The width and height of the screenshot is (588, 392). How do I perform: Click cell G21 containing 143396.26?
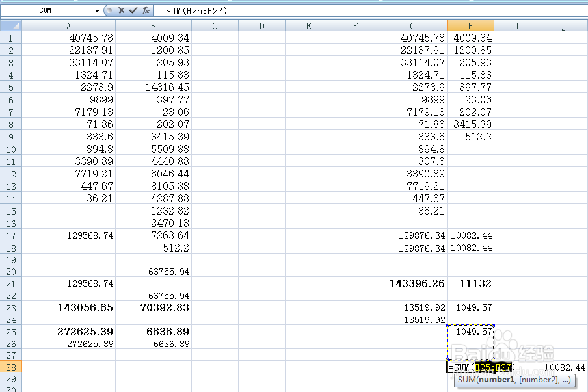click(x=413, y=283)
